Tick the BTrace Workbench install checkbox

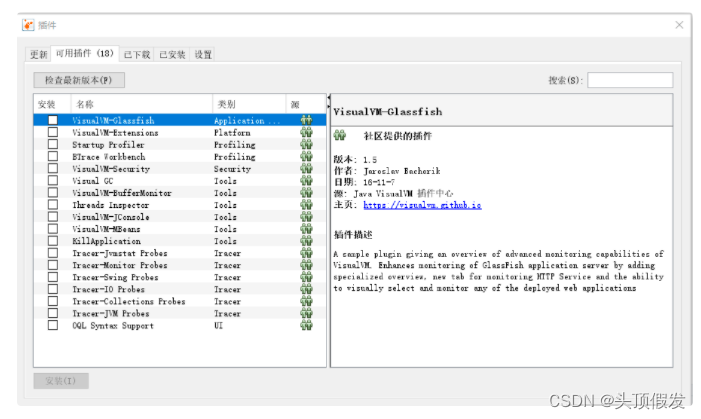(53, 157)
